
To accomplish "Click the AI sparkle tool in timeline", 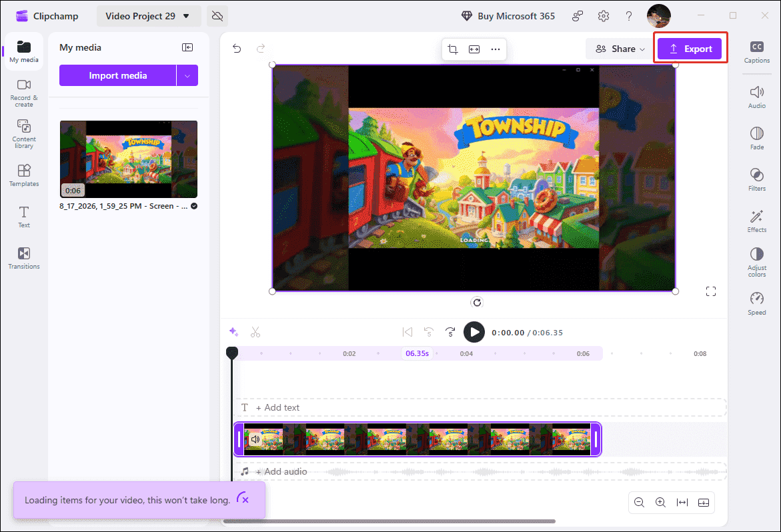I will coord(233,332).
